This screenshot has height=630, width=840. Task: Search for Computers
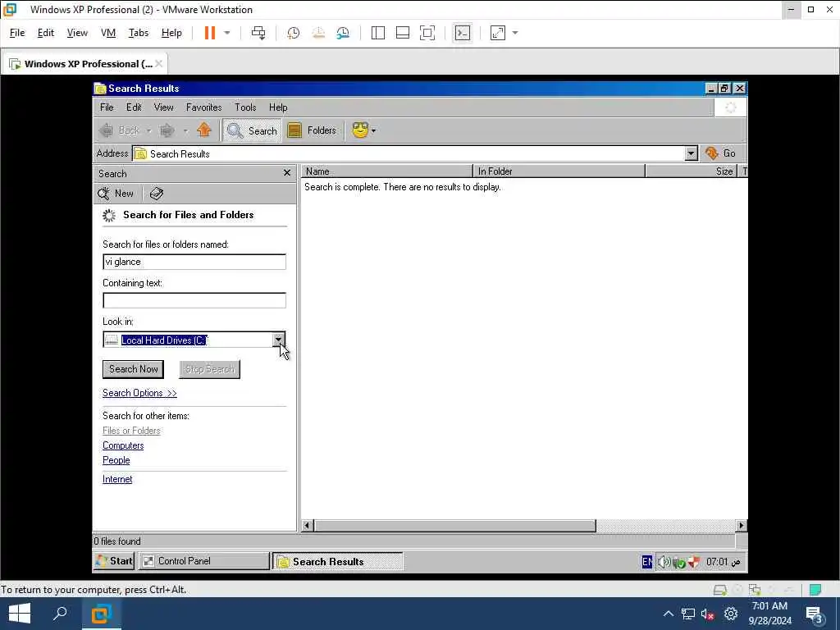point(123,445)
